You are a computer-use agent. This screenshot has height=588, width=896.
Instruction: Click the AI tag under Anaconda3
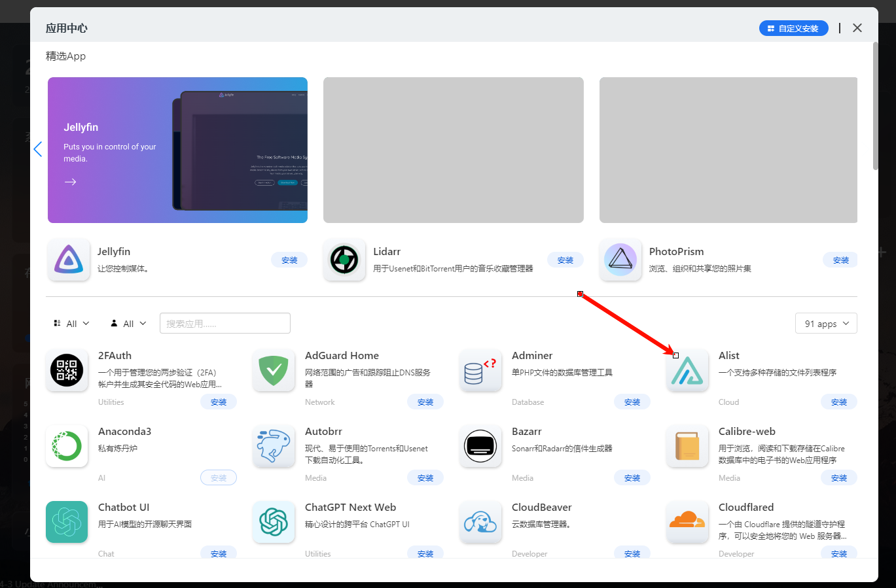coord(101,478)
